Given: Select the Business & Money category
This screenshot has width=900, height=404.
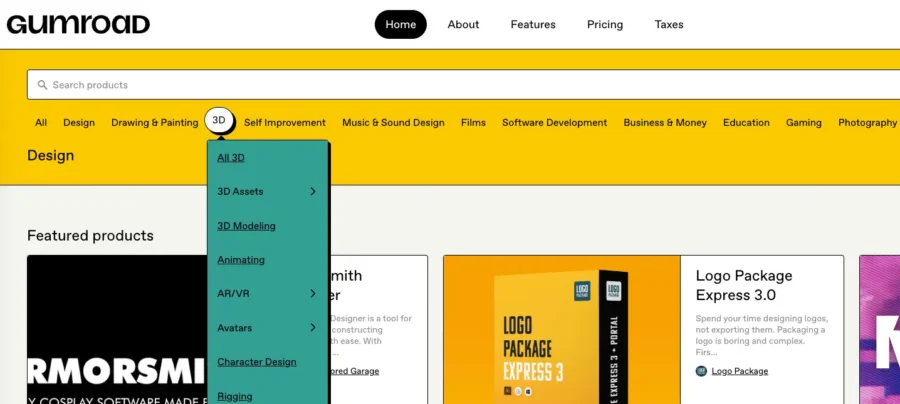Looking at the screenshot, I should [x=665, y=122].
